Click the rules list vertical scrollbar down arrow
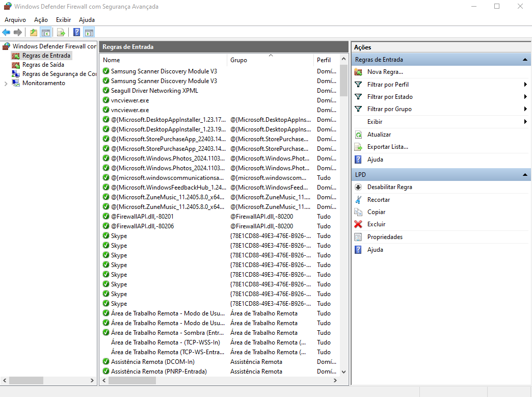This screenshot has height=397, width=532. (343, 372)
